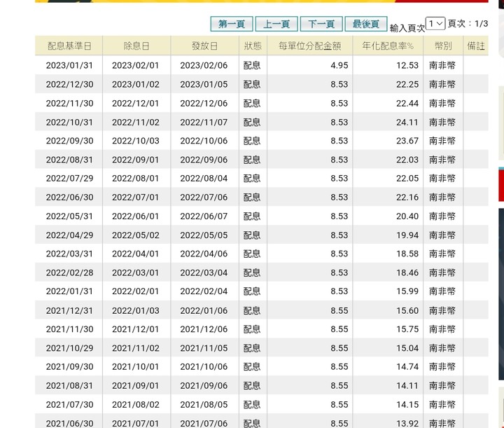504x428 pixels.
Task: Click the 每單位分配金額 column header
Action: pos(310,46)
